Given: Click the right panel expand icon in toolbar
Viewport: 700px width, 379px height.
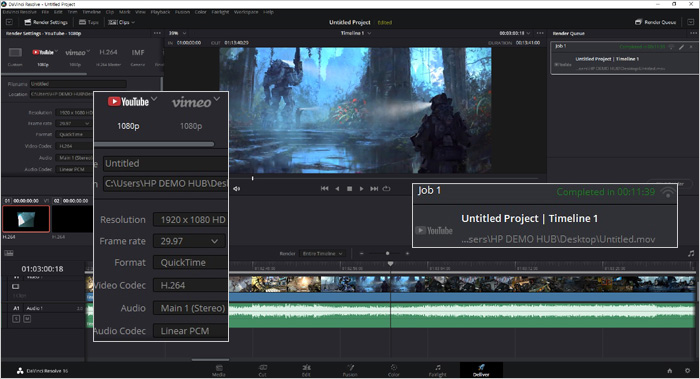Looking at the screenshot, I should pos(690,22).
